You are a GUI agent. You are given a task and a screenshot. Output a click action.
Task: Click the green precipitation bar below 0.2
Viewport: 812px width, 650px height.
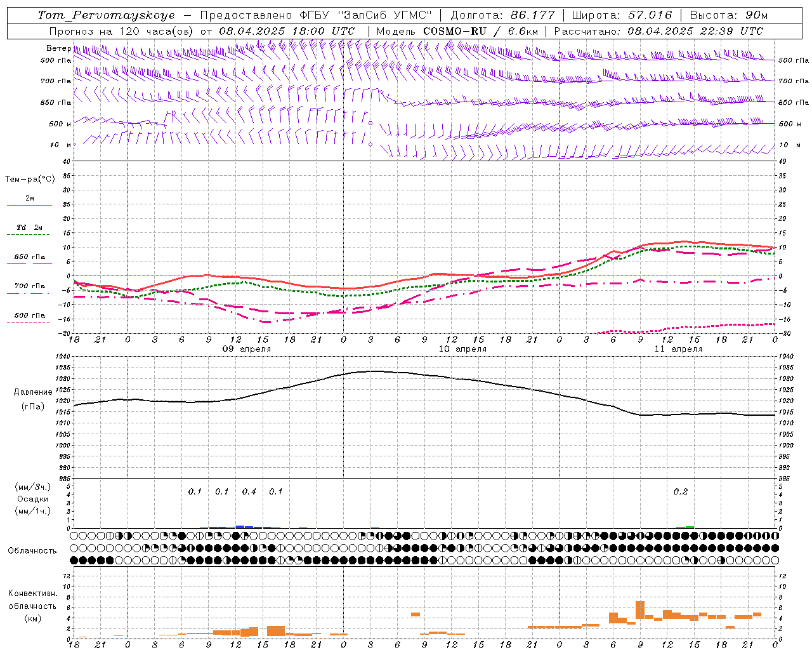tap(685, 527)
